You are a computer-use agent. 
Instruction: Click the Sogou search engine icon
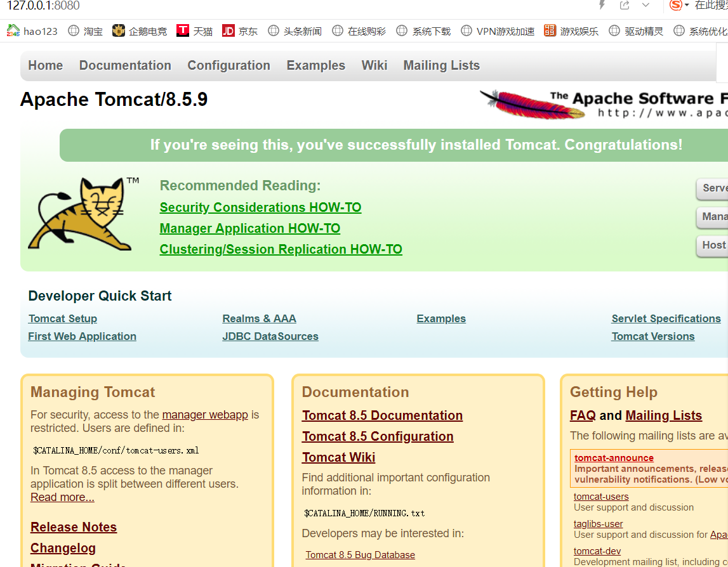(675, 5)
